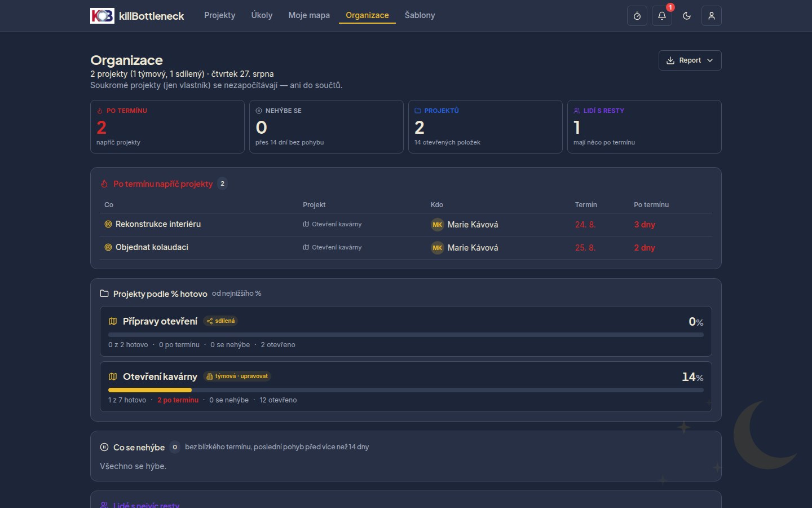Open notifications bell icon
This screenshot has height=508, width=812.
tap(662, 16)
